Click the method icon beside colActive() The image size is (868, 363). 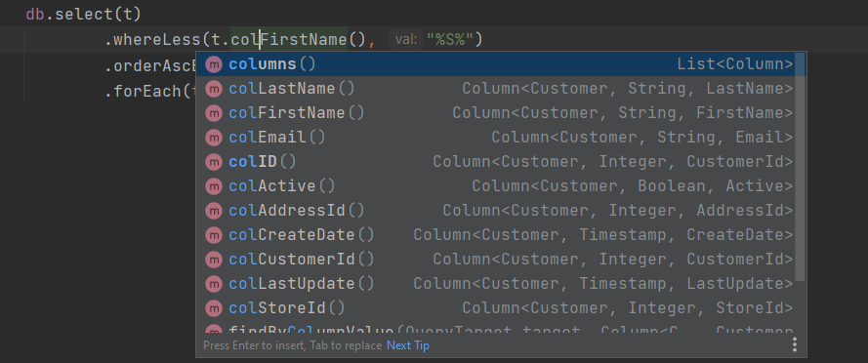click(x=214, y=186)
